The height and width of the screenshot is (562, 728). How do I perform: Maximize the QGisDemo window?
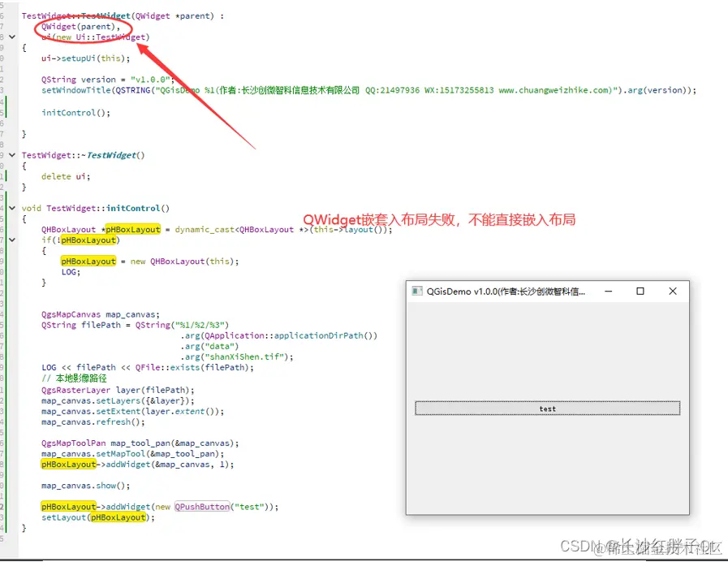[640, 292]
